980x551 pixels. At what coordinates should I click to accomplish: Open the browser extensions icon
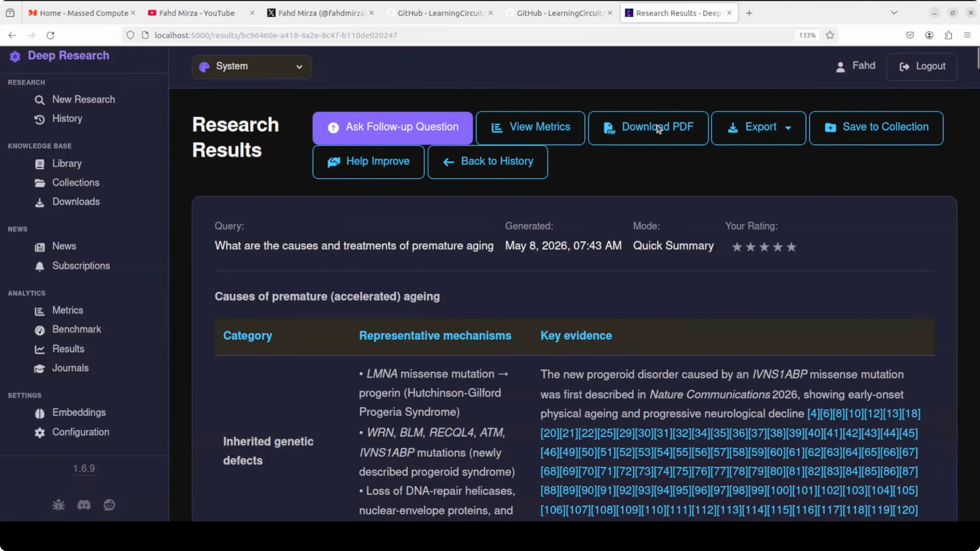tap(948, 35)
